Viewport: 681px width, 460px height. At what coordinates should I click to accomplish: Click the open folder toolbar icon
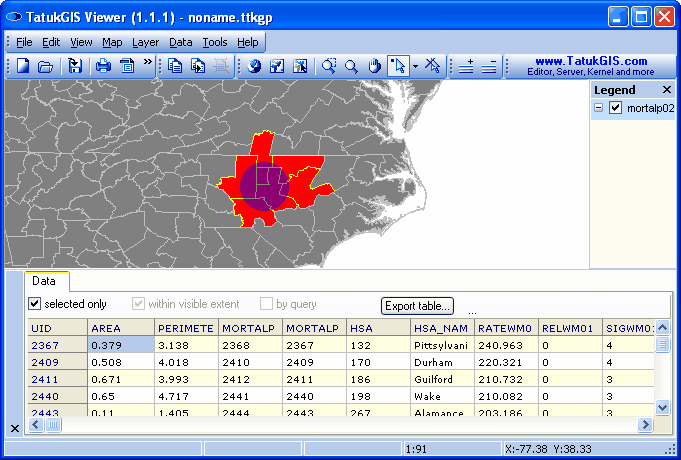[45, 66]
